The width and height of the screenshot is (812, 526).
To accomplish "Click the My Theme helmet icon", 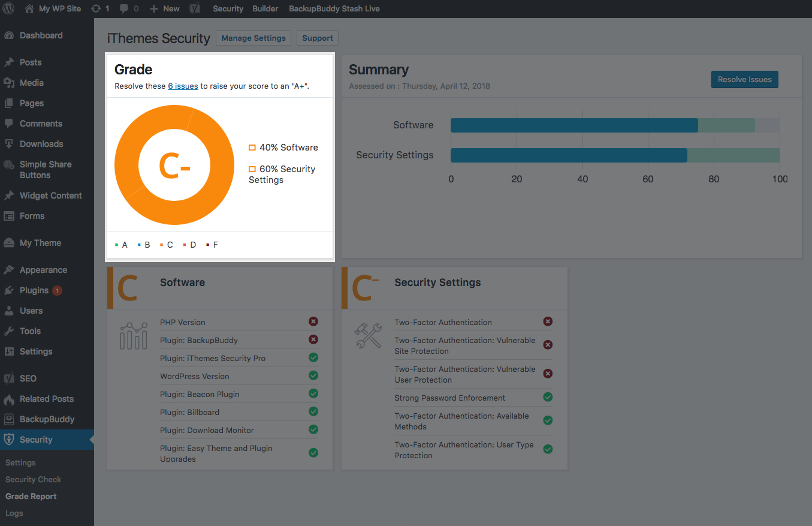I will (9, 243).
